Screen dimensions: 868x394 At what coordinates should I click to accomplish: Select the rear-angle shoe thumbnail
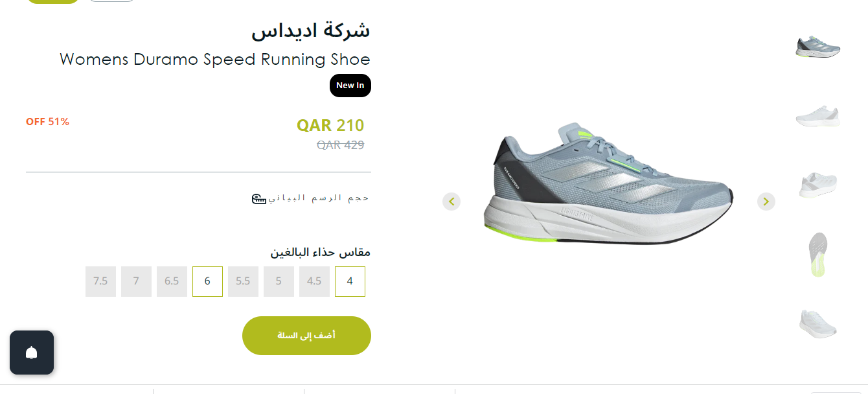pos(818,184)
